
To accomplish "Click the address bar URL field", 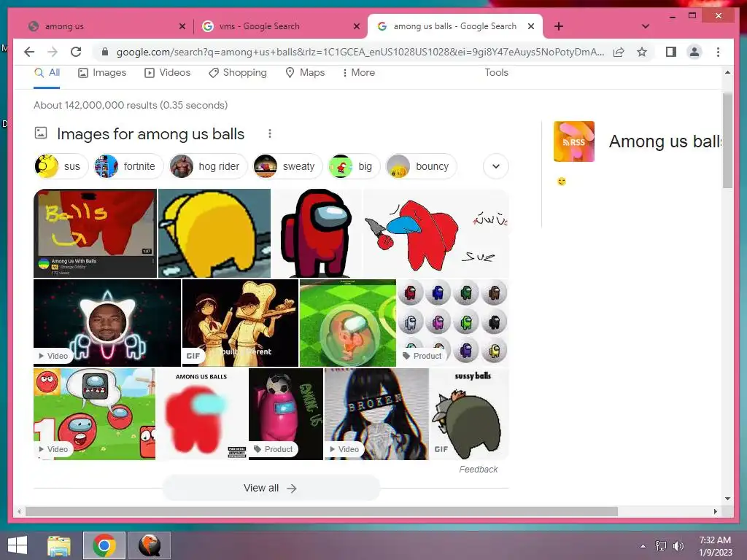I will 360,52.
